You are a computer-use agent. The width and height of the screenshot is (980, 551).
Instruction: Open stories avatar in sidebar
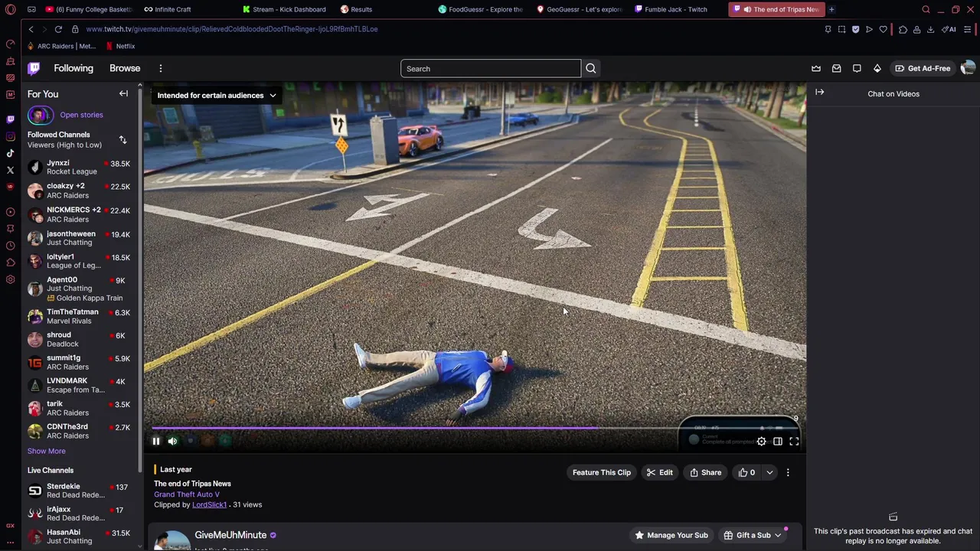[x=41, y=115]
